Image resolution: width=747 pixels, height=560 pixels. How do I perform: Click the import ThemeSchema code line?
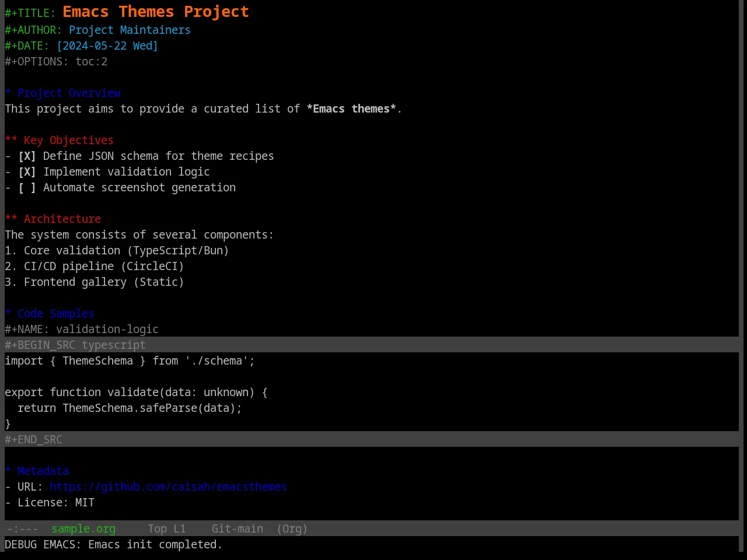click(130, 361)
